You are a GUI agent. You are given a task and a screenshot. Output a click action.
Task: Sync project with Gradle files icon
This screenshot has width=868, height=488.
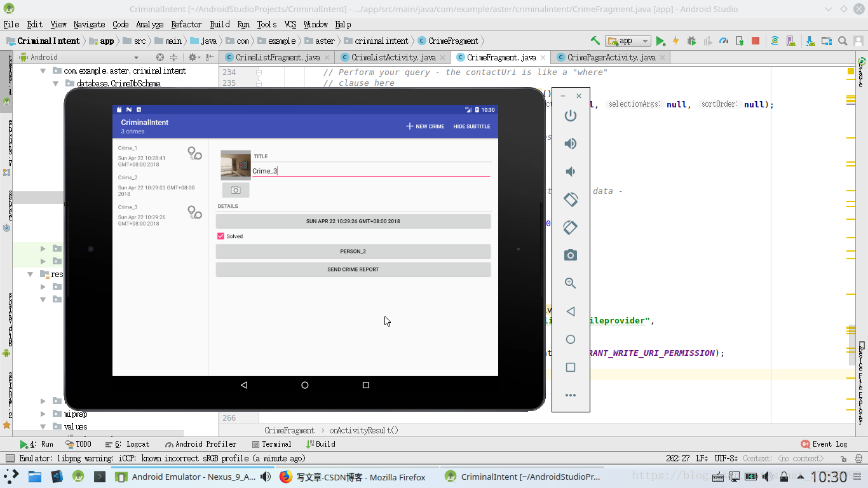pyautogui.click(x=775, y=41)
